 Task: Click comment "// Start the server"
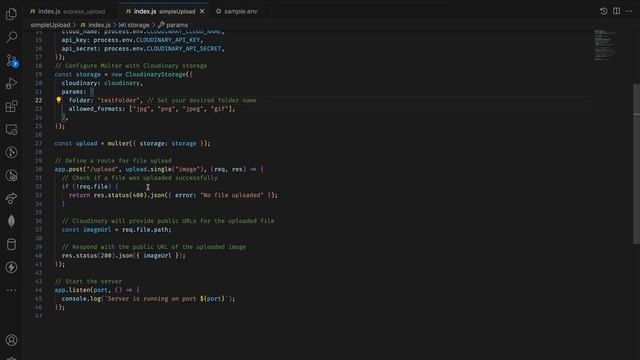tap(88, 281)
